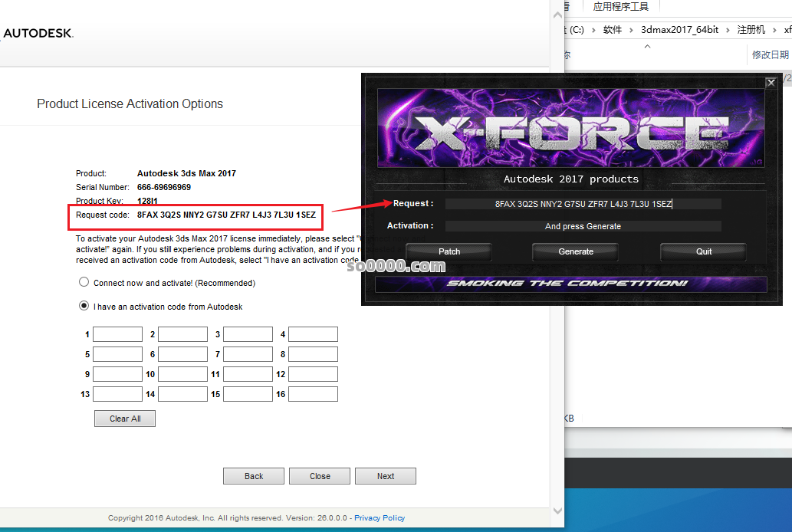
Task: Expand chevron after 3dmax2017_64bit breadcrumb
Action: point(728,30)
